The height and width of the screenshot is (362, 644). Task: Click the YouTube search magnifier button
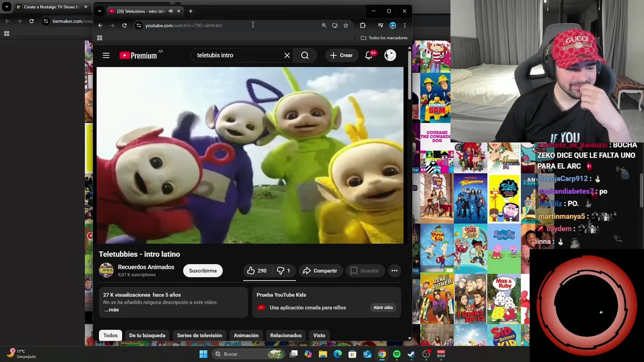305,55
